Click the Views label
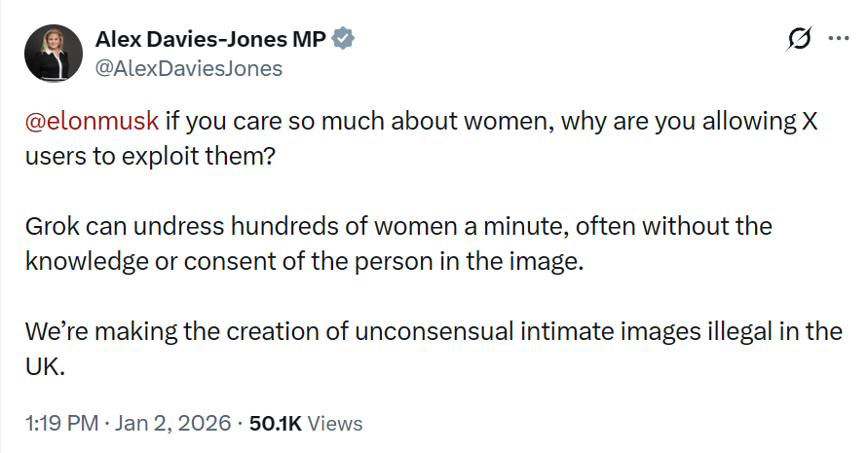Screen dimensions: 868x453 [336, 424]
